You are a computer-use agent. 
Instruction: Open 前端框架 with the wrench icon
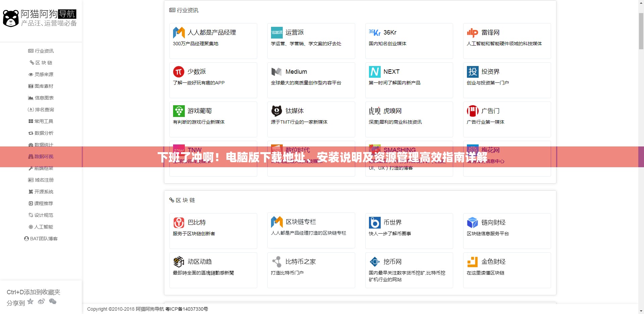pos(31,168)
